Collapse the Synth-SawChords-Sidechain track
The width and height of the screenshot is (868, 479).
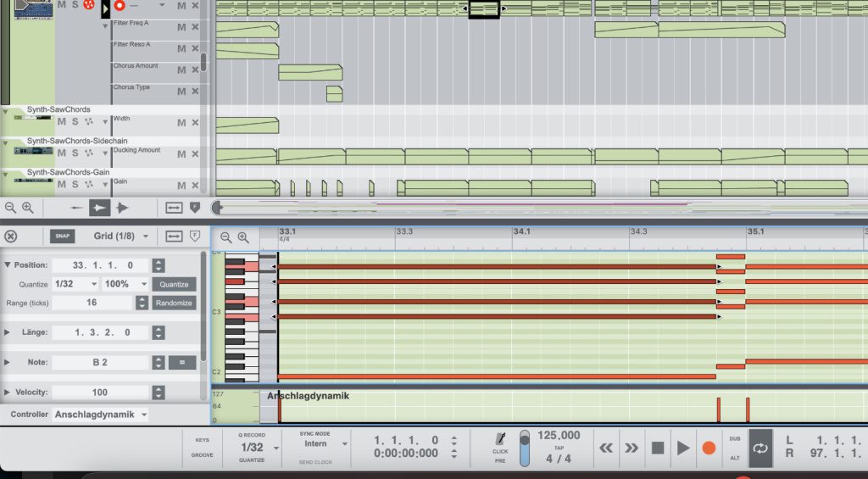(x=6, y=143)
